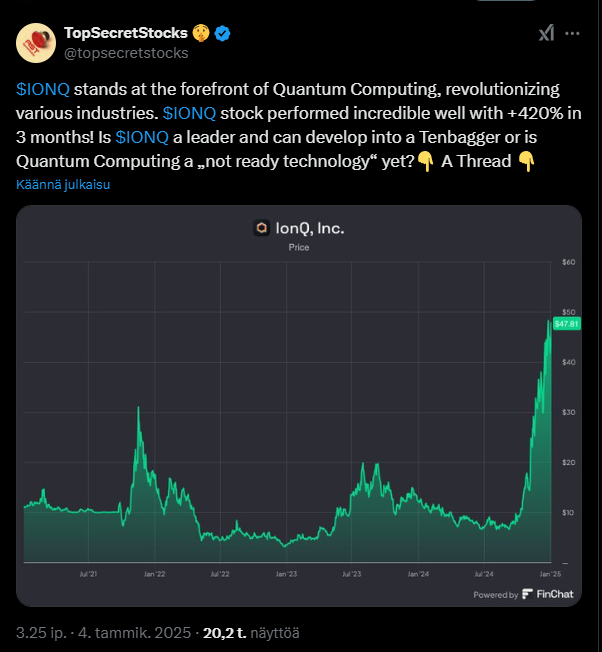Click the Grok xI icon

546,33
